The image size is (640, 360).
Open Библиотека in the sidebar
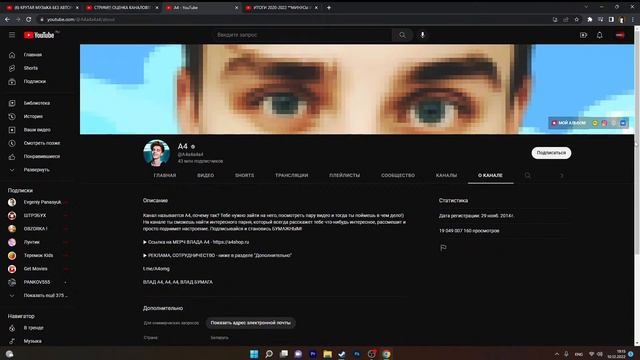point(38,103)
